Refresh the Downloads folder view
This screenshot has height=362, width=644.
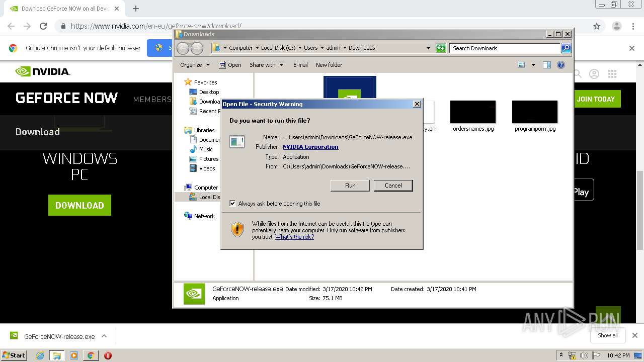click(x=441, y=48)
